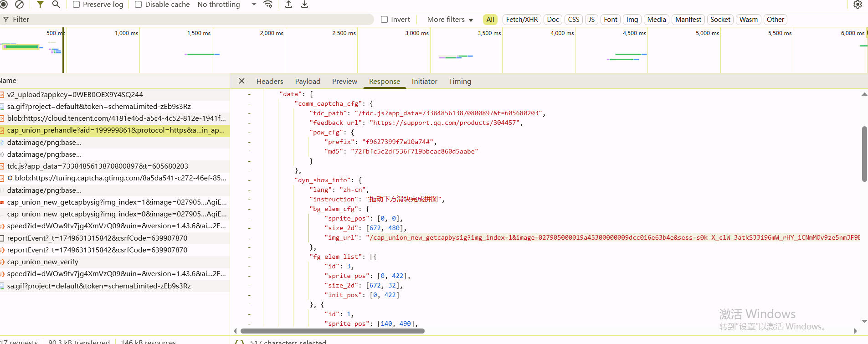Check the Invert filter checkbox

(385, 20)
